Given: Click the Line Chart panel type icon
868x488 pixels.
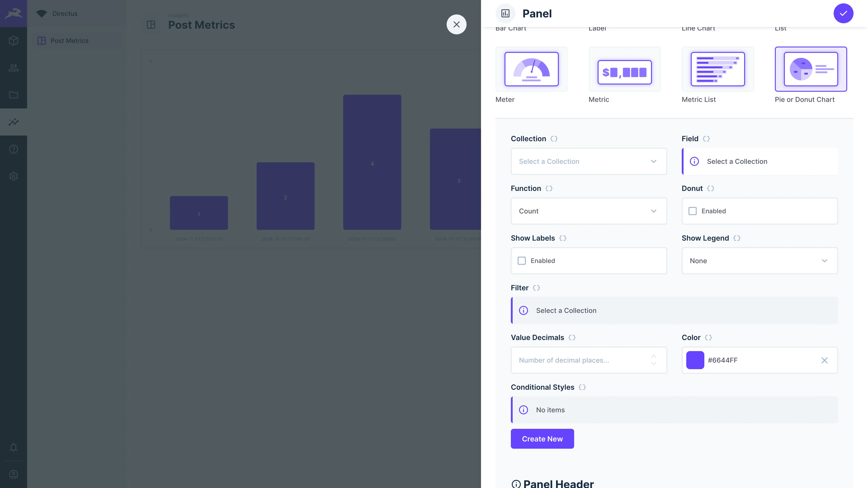Looking at the screenshot, I should (698, 28).
